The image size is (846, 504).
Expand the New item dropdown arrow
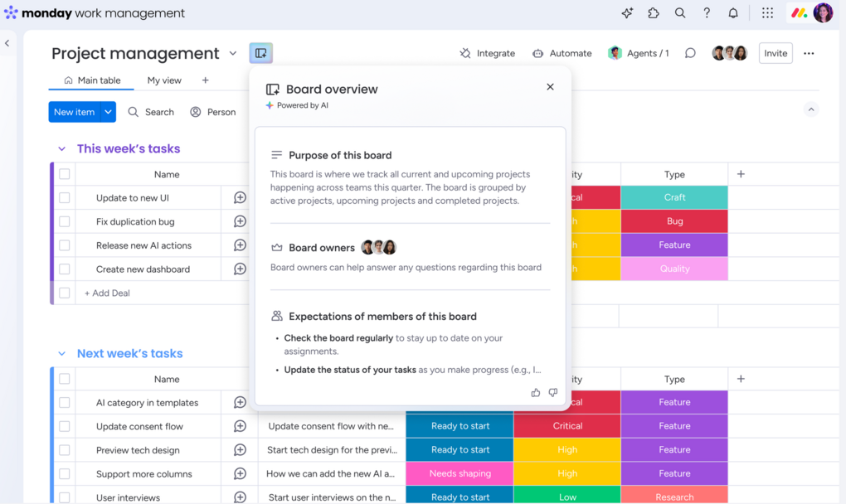tap(108, 112)
